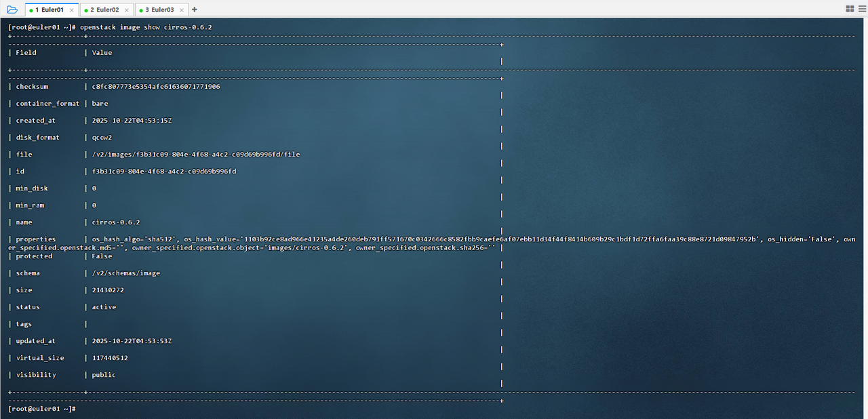Click the 'Value' column header

(102, 52)
